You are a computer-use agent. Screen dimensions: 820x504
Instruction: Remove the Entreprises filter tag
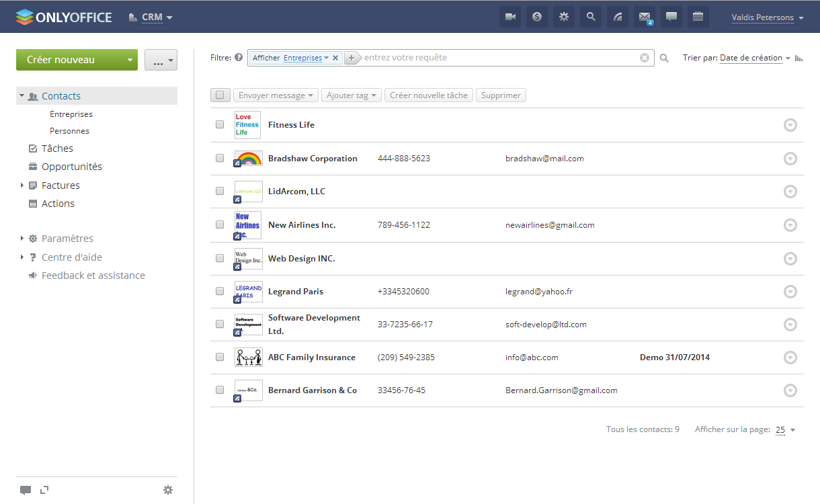335,58
